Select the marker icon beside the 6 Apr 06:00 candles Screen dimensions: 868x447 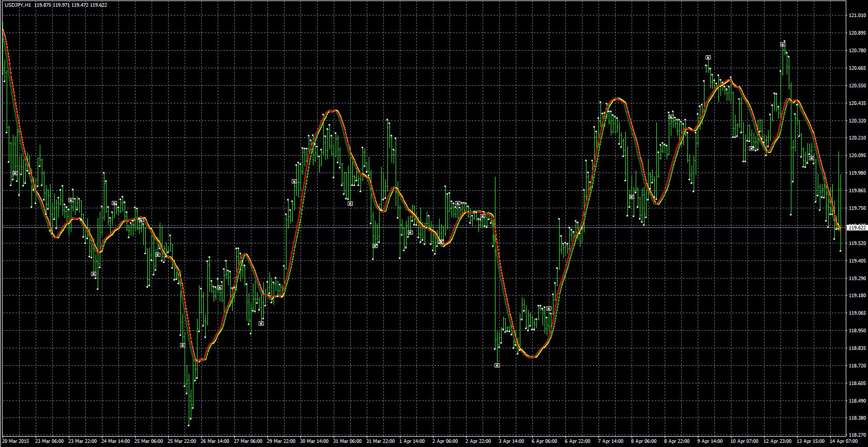[x=549, y=309]
